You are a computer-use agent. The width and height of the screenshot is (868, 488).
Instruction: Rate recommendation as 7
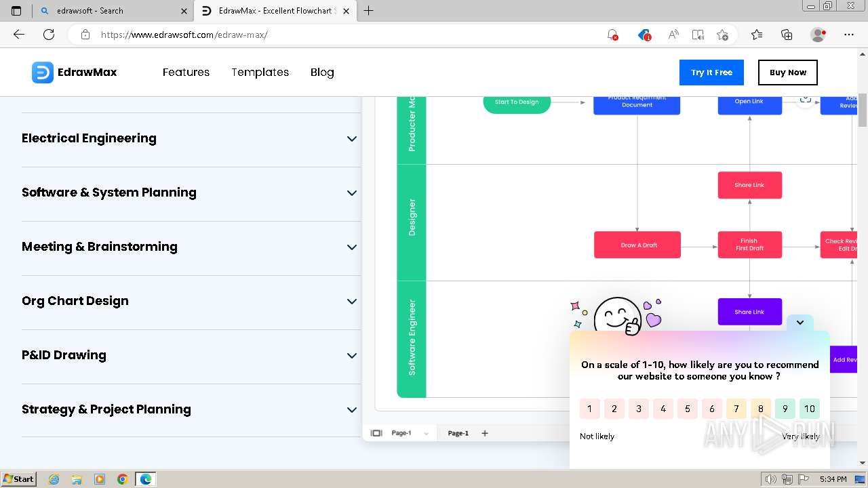point(736,409)
